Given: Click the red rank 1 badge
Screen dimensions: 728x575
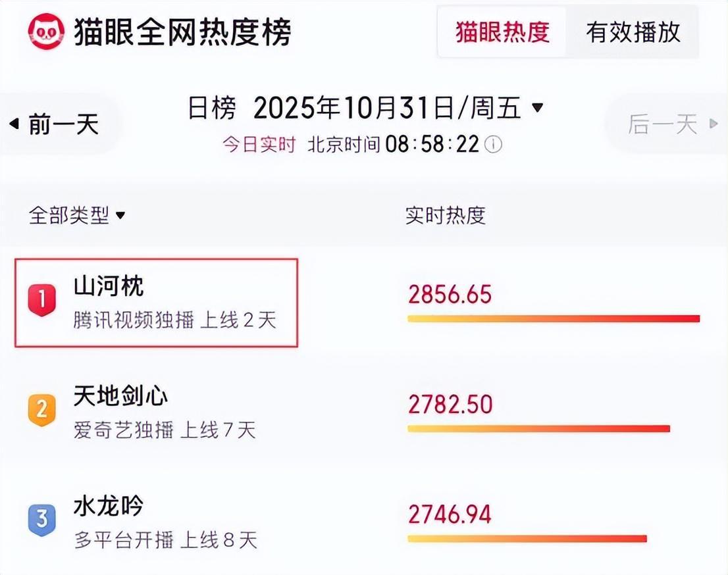Looking at the screenshot, I should tap(41, 300).
